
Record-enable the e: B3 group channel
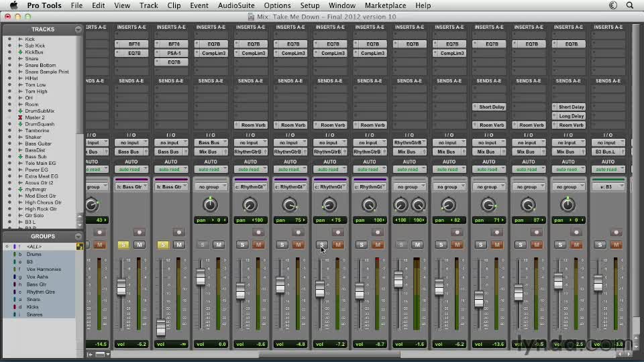click(616, 233)
